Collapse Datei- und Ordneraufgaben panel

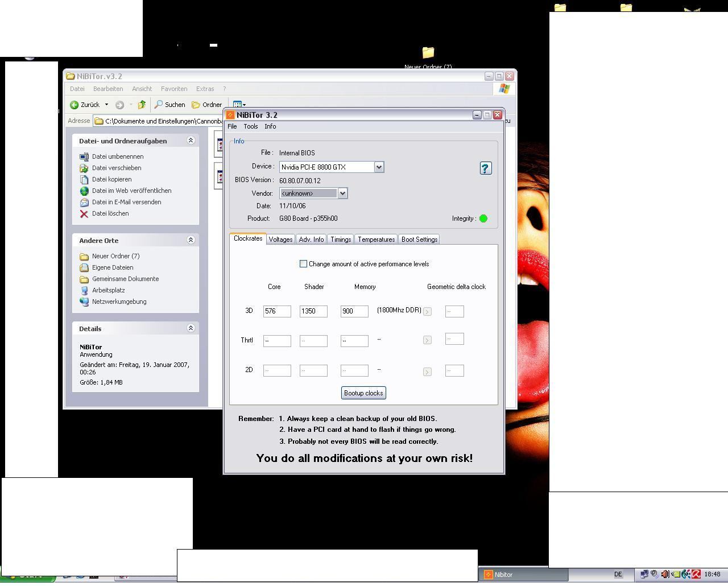click(191, 141)
